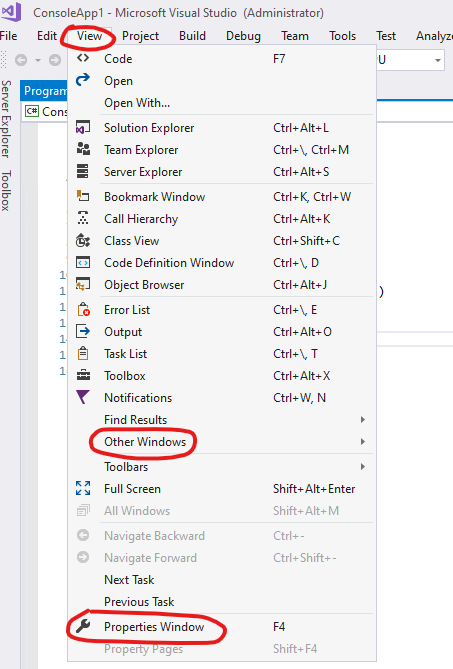Choose Call Hierarchy entry
The width and height of the screenshot is (453, 669).
[222, 218]
